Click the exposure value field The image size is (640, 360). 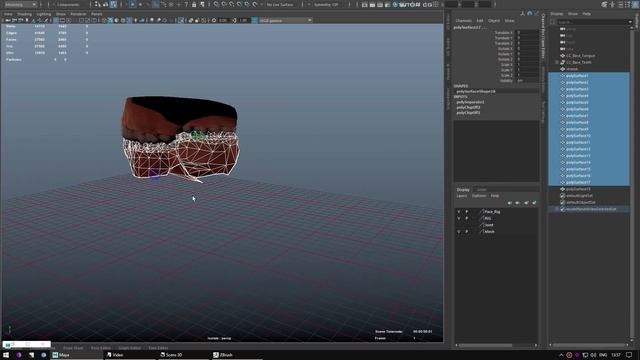(x=223, y=20)
